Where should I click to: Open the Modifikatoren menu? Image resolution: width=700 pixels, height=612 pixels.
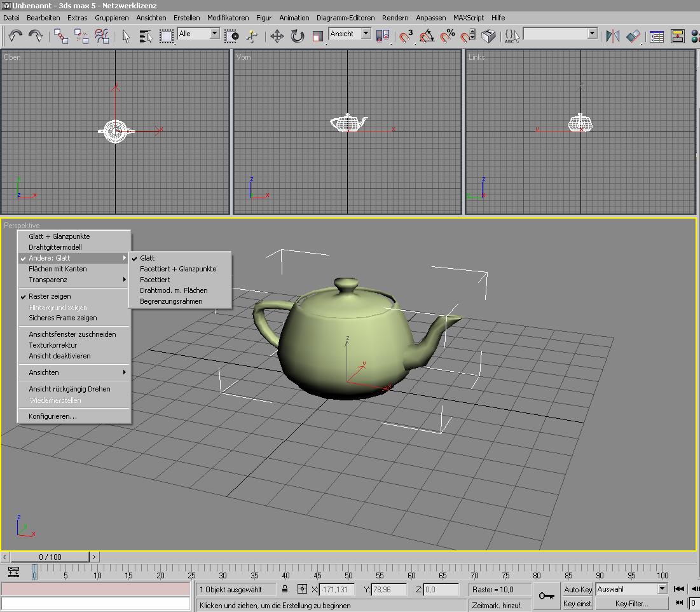tap(228, 18)
